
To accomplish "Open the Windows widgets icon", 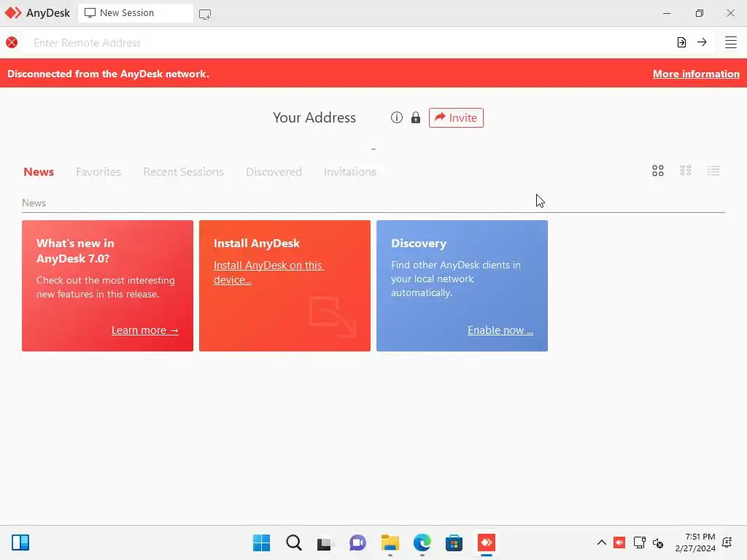I will click(20, 542).
